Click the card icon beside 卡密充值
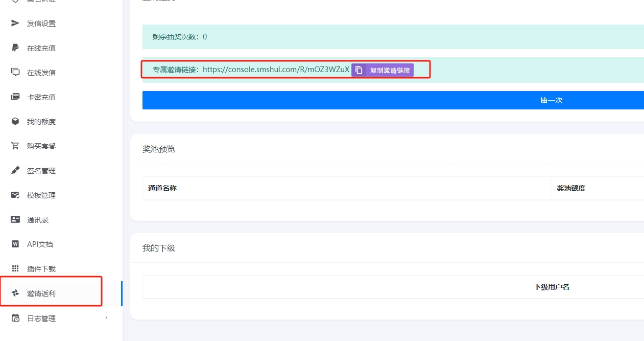 [x=15, y=97]
